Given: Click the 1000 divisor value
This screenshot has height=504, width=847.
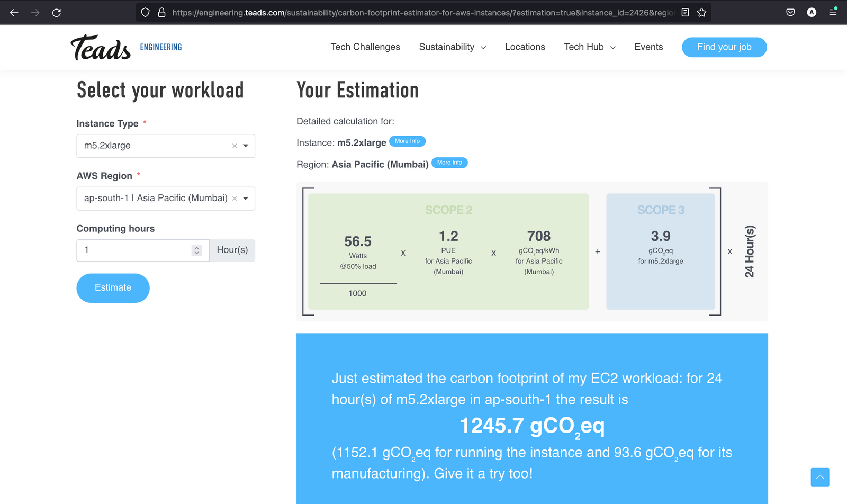Looking at the screenshot, I should pyautogui.click(x=357, y=293).
